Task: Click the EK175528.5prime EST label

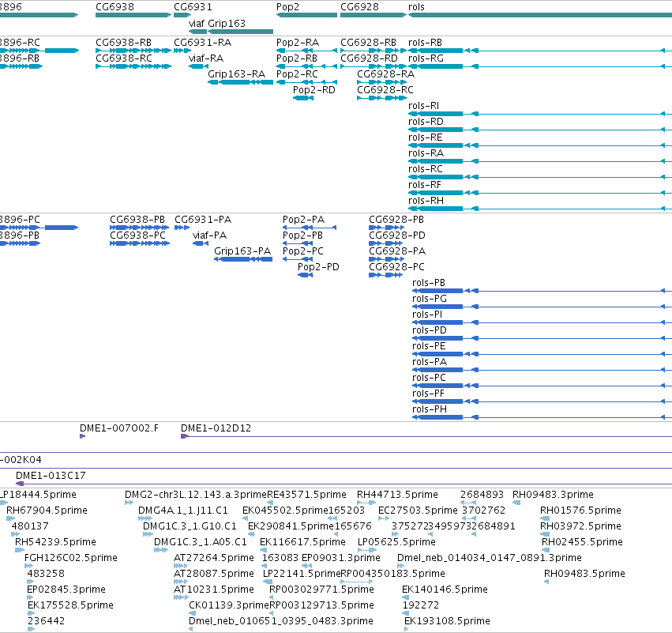Action: coord(71,605)
